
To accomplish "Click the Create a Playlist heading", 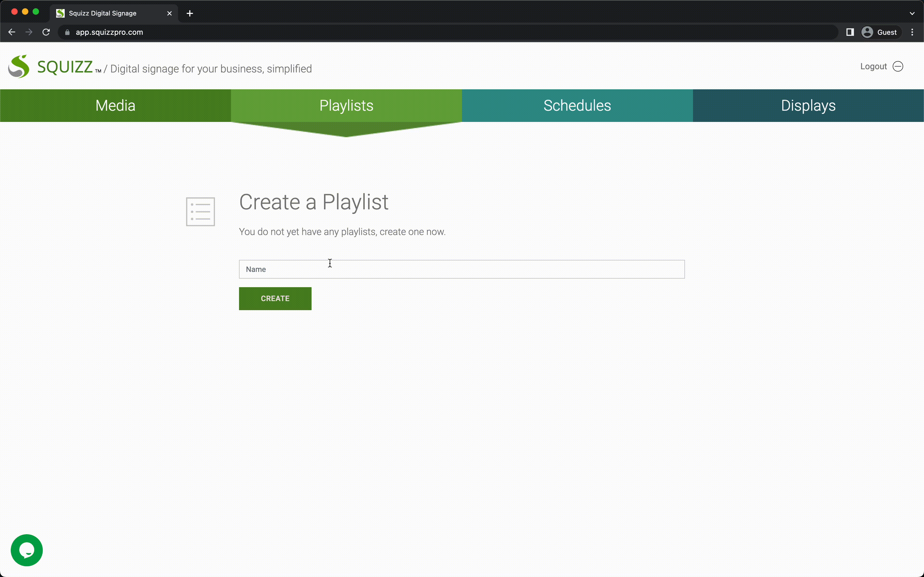I will tap(314, 202).
